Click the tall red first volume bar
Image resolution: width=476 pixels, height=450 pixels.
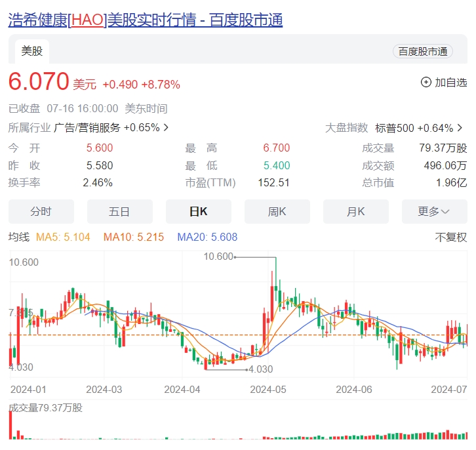(x=10, y=426)
